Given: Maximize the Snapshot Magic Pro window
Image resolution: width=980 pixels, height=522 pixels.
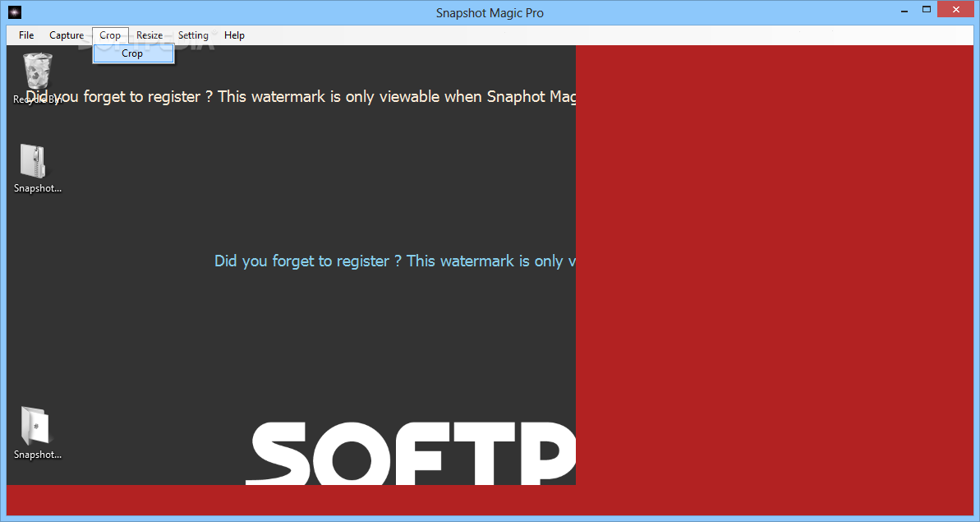Looking at the screenshot, I should point(927,9).
